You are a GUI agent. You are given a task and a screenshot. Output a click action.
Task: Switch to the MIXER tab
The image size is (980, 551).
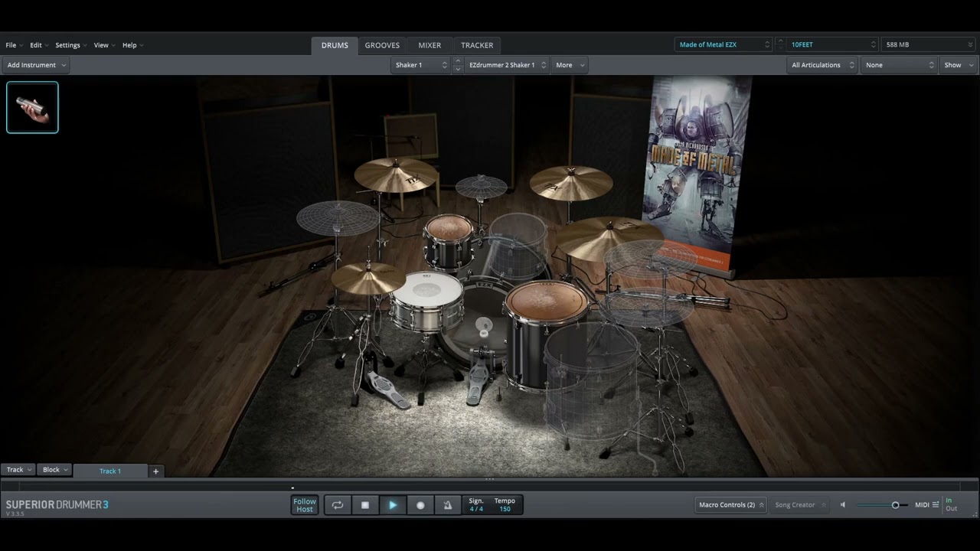coord(430,45)
